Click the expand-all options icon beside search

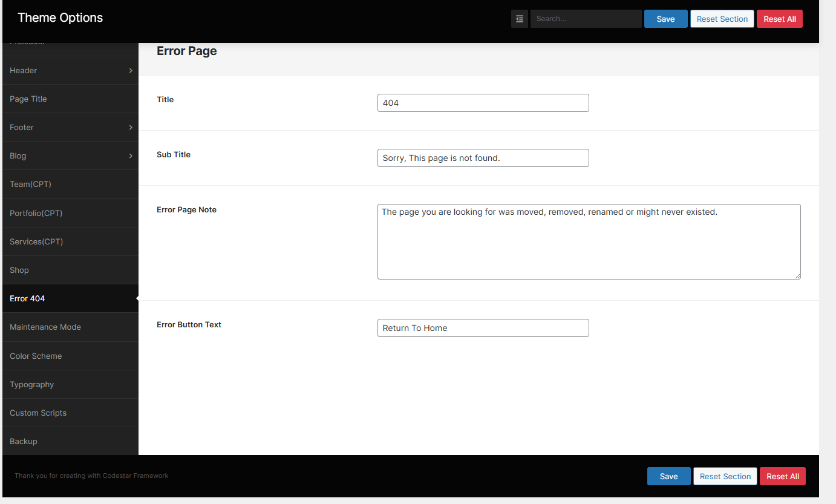pos(520,19)
